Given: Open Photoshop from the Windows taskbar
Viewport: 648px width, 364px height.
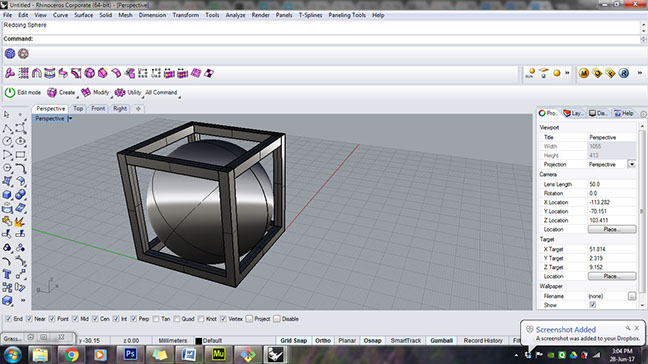Looking at the screenshot, I should pos(130,354).
